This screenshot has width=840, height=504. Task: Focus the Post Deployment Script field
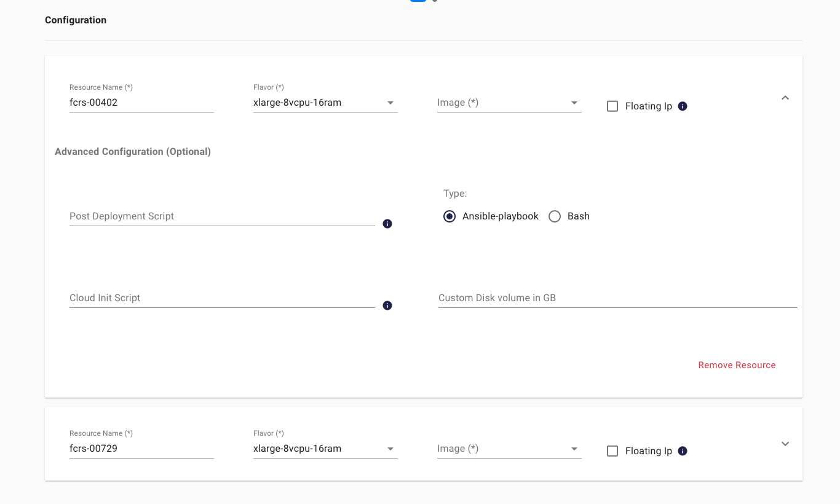[x=221, y=216]
